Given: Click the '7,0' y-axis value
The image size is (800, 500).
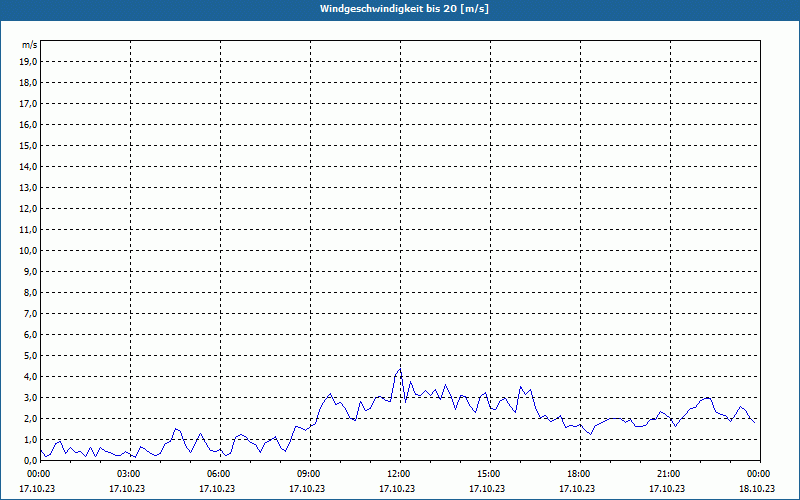Looking at the screenshot, I should pos(30,313).
